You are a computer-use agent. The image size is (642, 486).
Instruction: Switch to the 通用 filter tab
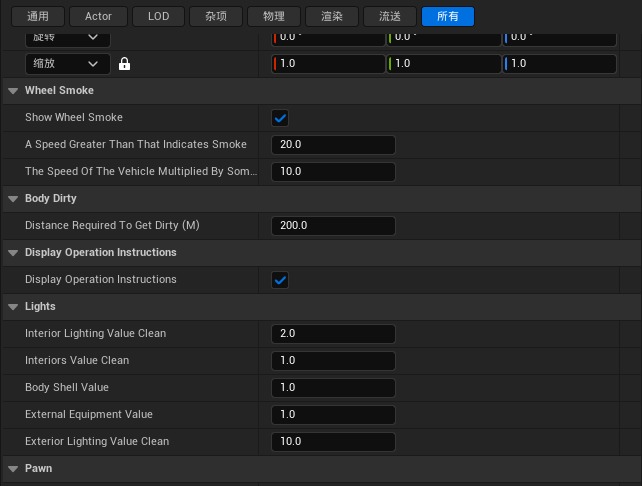[x=38, y=16]
